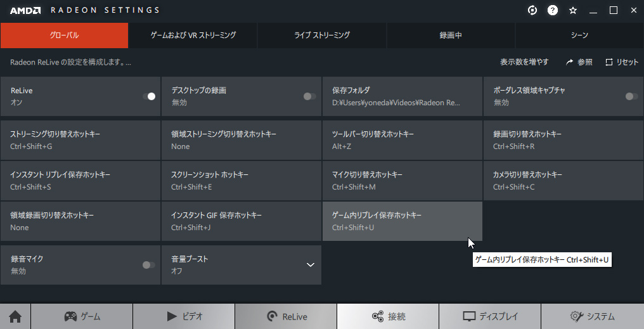Edit スクリーンショット ホットキー Ctrl+Shift+E
The width and height of the screenshot is (644, 329).
pos(241,181)
